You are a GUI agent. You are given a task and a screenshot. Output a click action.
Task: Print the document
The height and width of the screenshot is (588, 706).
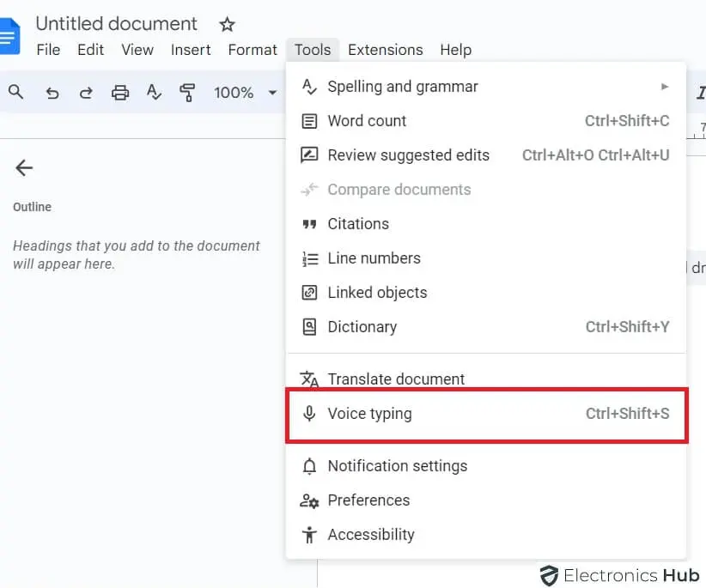pyautogui.click(x=119, y=93)
